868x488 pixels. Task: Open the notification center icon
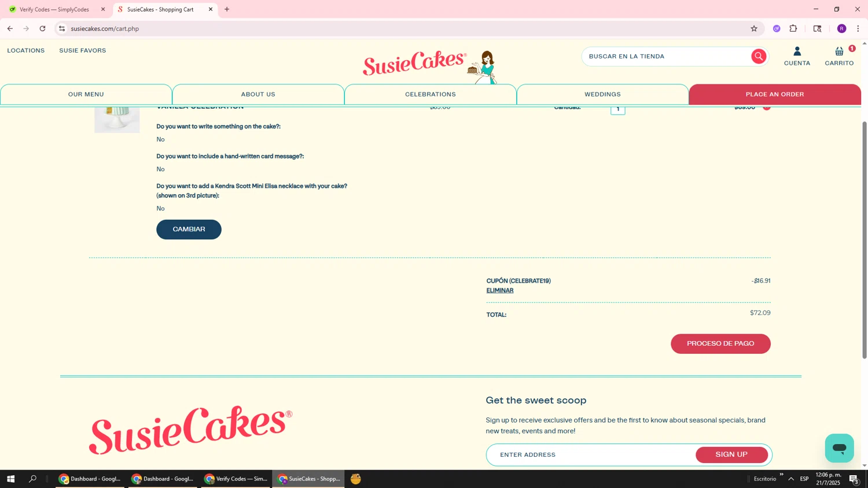tap(854, 479)
